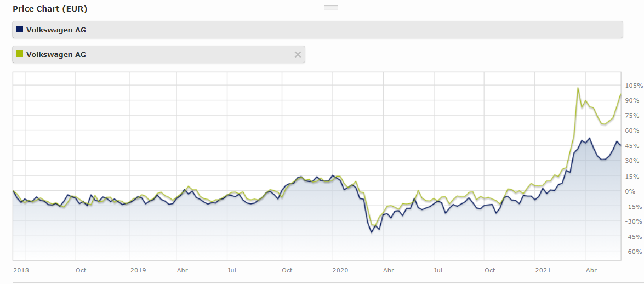Click the Abr label after 2021
Image resolution: width=644 pixels, height=284 pixels.
tap(591, 270)
